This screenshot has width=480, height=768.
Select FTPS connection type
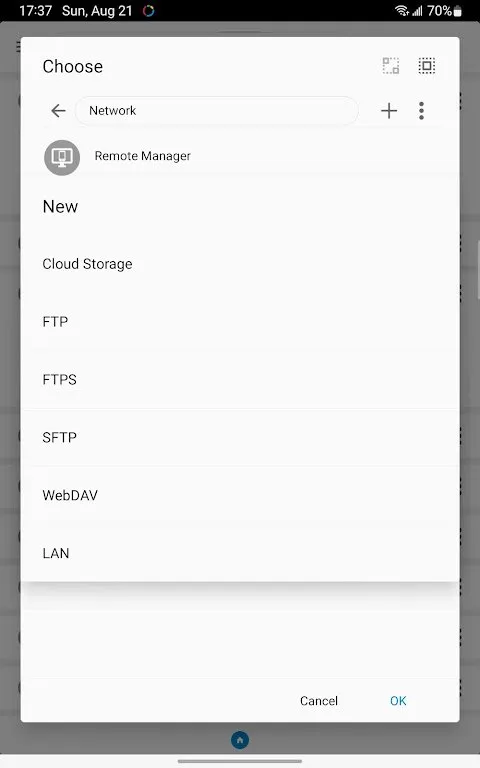tap(240, 380)
